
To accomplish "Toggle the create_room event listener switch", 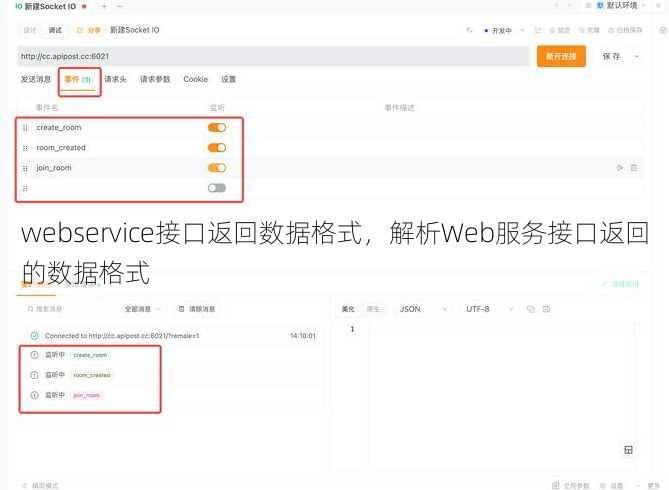I will 217,127.
